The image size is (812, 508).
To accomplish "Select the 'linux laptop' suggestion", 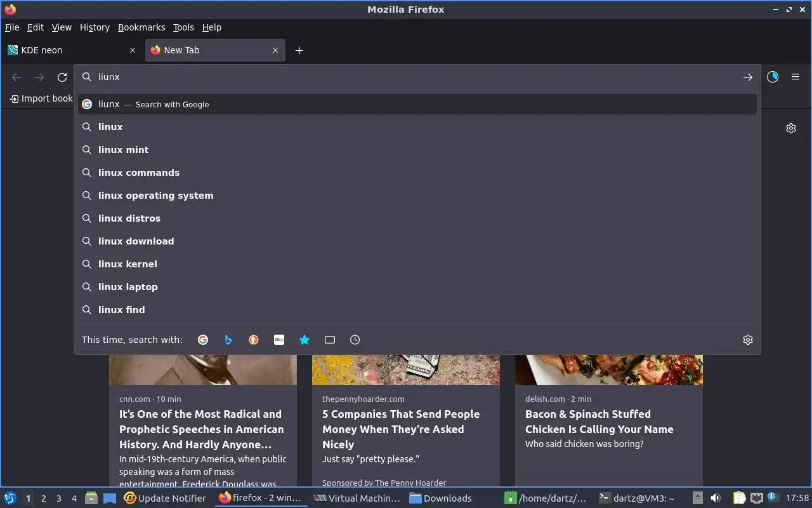I will tap(417, 287).
